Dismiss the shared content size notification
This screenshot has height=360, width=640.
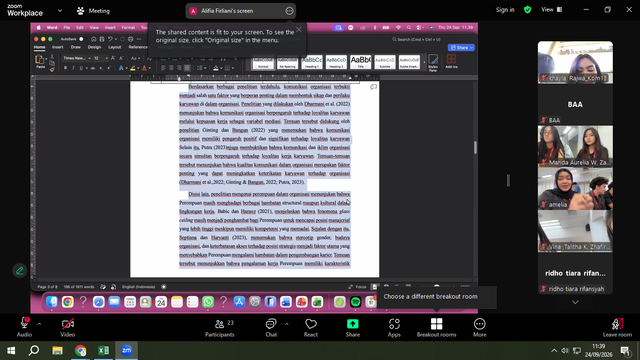[x=299, y=30]
